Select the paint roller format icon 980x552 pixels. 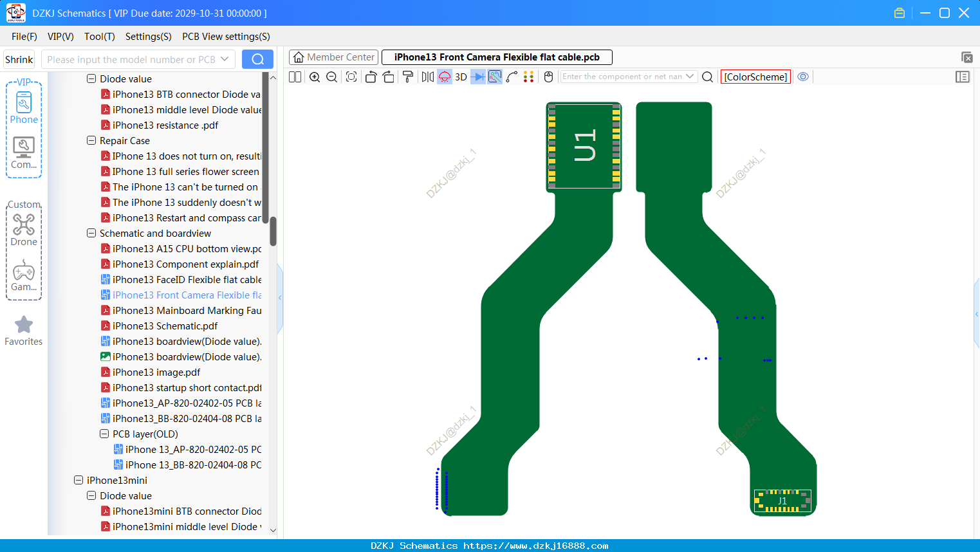coord(407,77)
